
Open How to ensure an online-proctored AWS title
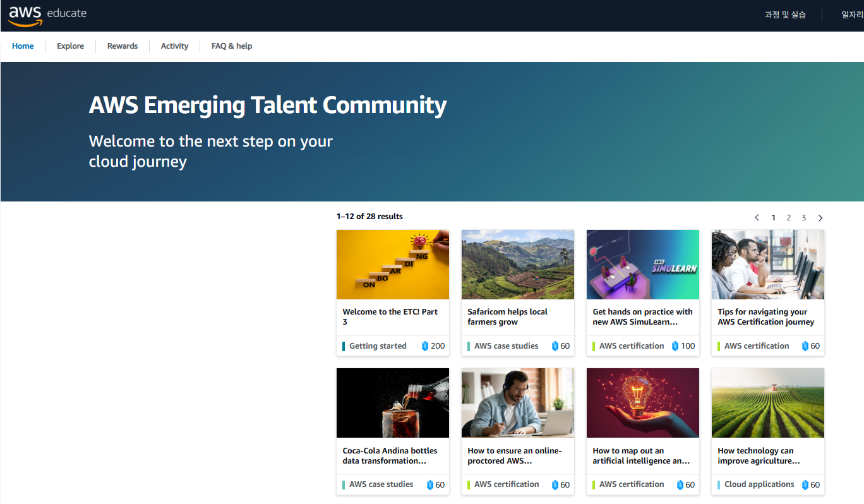coord(514,456)
